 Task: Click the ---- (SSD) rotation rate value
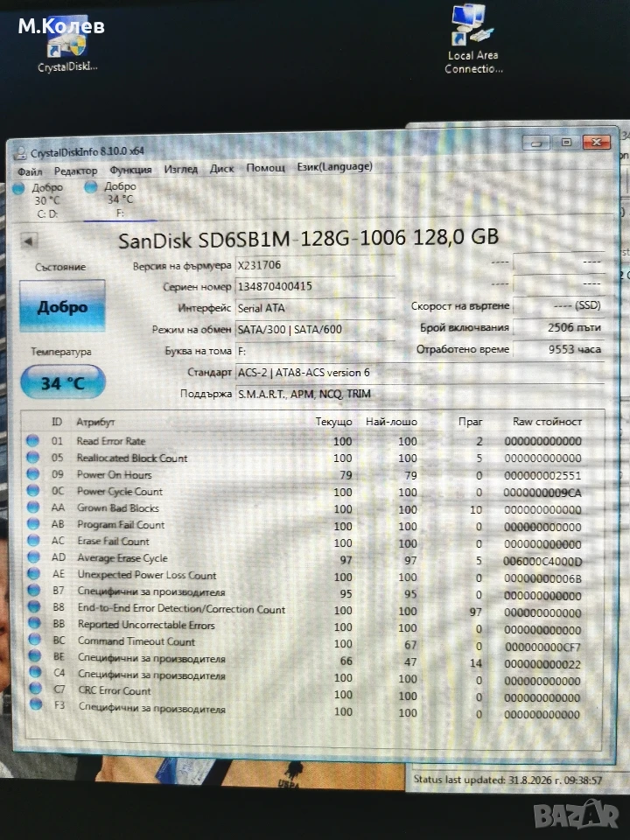point(559,306)
